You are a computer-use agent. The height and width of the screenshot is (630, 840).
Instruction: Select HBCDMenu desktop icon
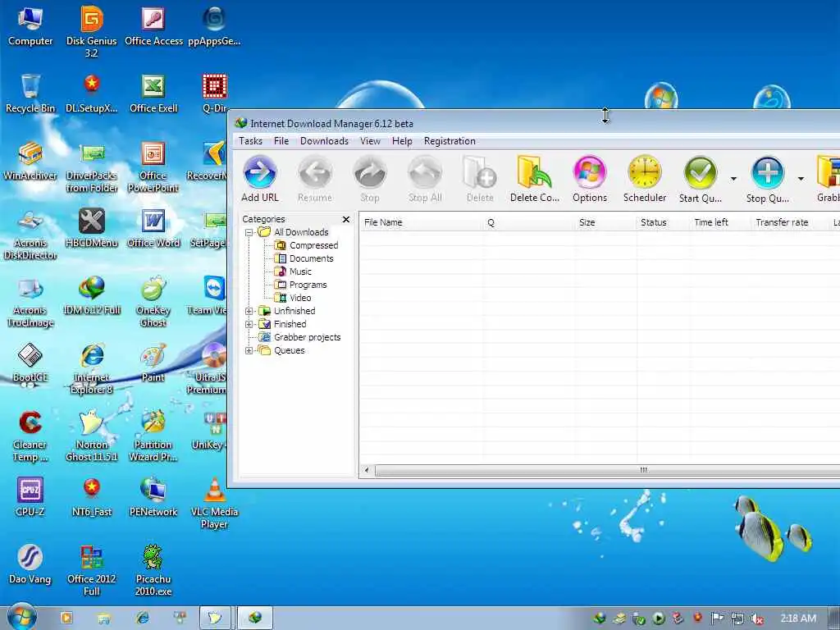92,228
